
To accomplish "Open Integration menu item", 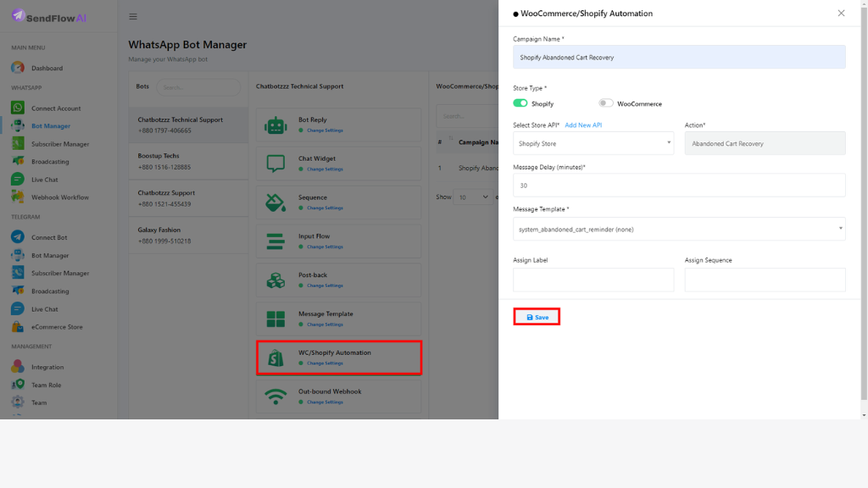I will click(x=47, y=367).
